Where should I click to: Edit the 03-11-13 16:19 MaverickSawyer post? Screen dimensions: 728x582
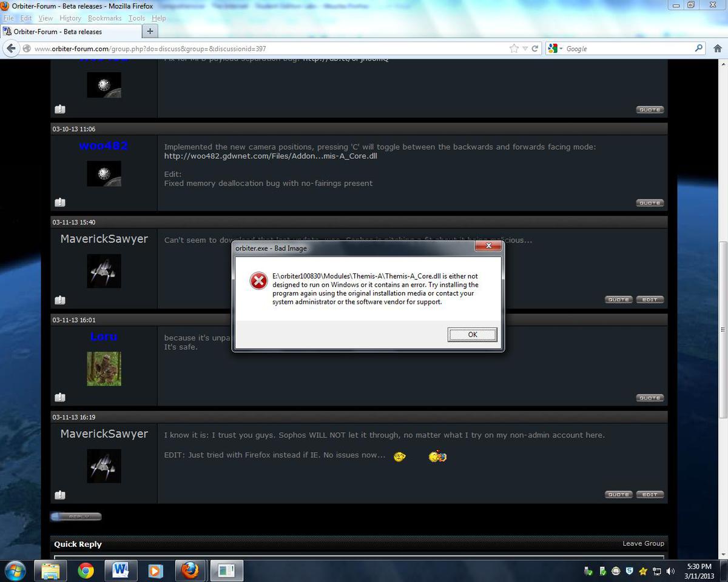(650, 495)
